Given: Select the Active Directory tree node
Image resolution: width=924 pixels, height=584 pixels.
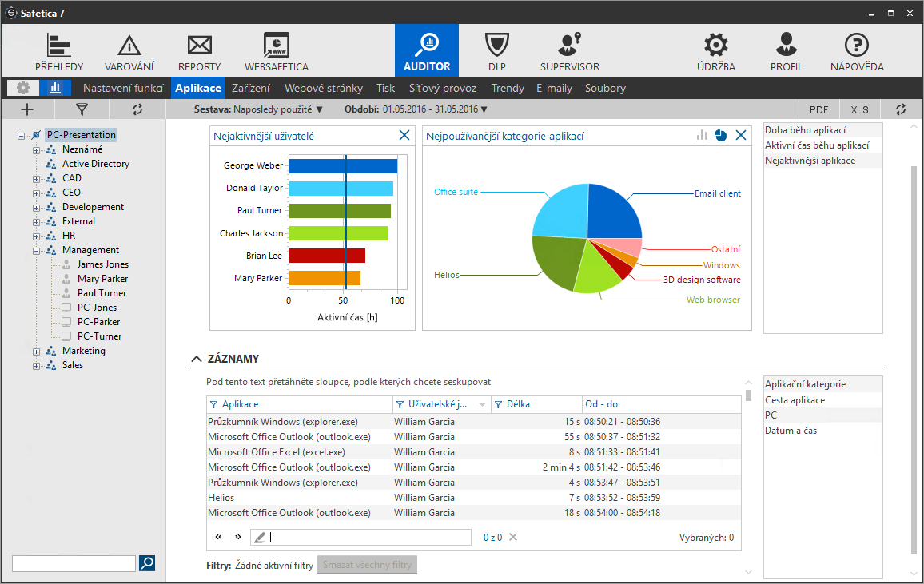Looking at the screenshot, I should click(x=95, y=165).
